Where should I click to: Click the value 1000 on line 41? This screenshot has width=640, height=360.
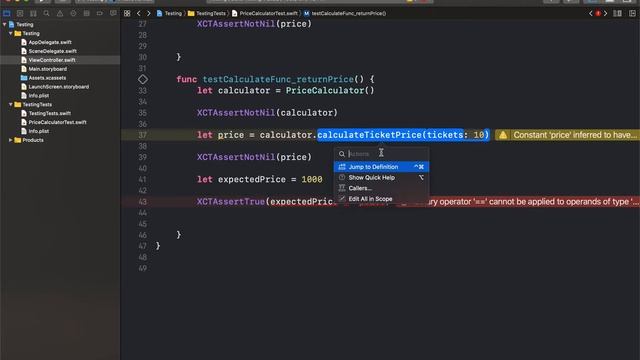pos(312,180)
